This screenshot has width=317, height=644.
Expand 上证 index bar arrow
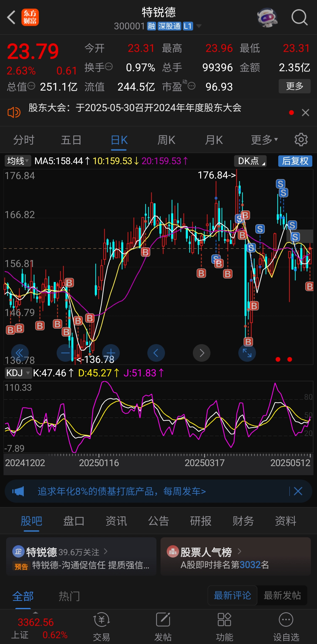pos(36,613)
